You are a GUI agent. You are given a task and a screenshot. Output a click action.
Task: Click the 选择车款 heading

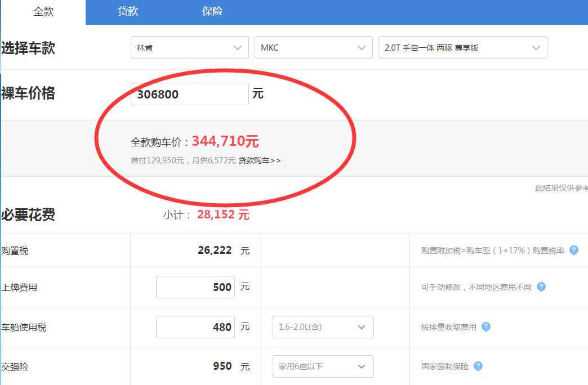(x=28, y=48)
